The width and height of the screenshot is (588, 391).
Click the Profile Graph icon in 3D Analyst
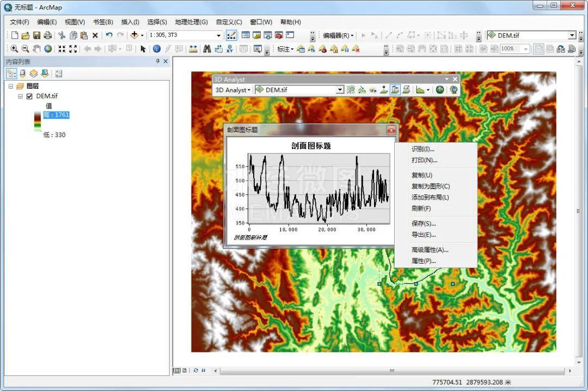(420, 90)
